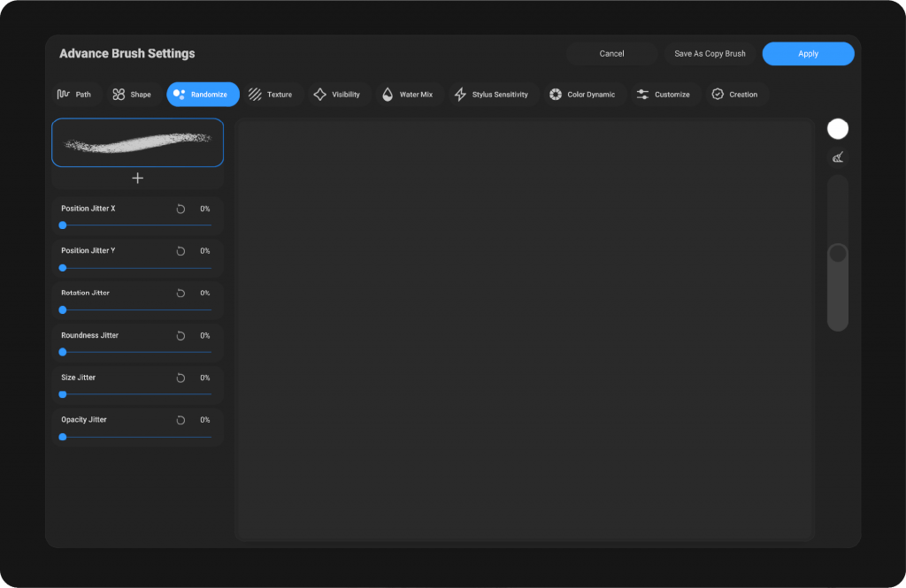
Task: Switch to the Shape tab
Action: pyautogui.click(x=132, y=95)
